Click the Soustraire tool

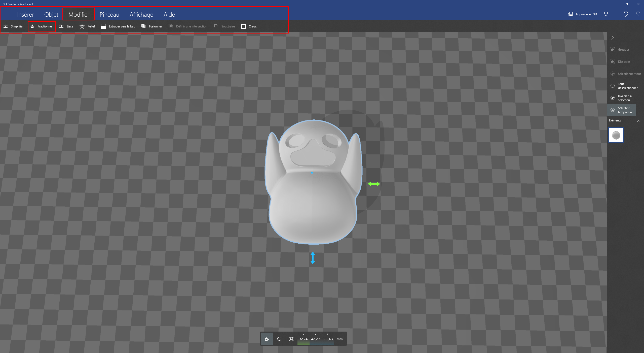pos(224,26)
